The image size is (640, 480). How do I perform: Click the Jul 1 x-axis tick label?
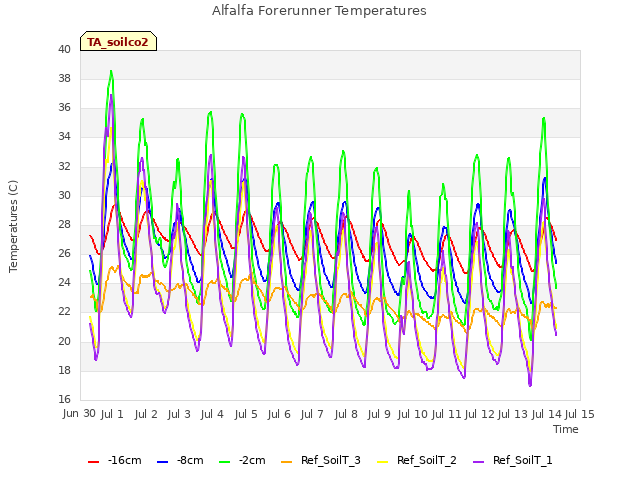[112, 414]
